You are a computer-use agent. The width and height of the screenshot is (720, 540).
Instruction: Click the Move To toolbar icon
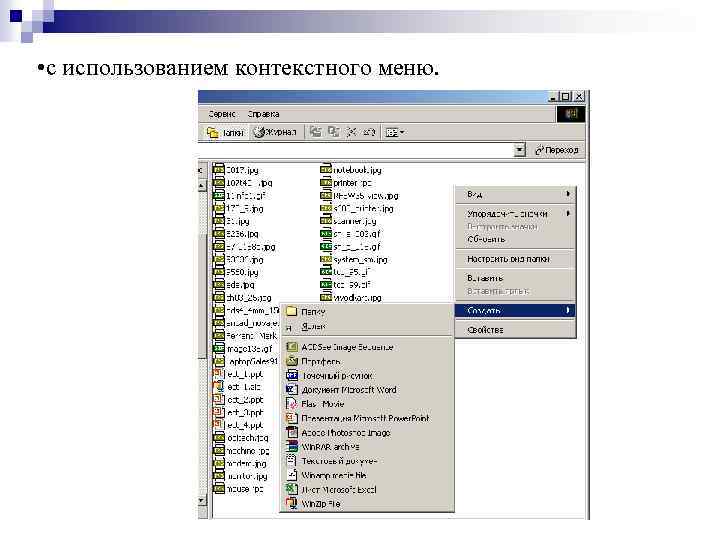pyautogui.click(x=315, y=132)
